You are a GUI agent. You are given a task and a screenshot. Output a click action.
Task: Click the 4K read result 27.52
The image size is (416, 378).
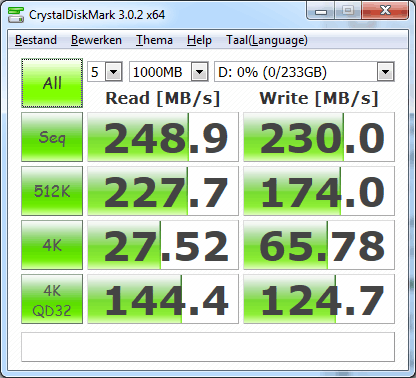pos(163,245)
